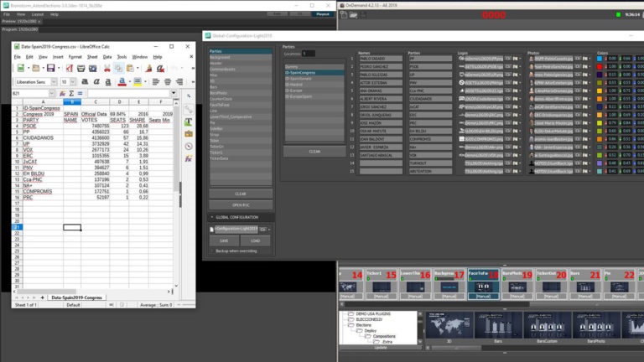Click the Open folder icon in Calc
Screen dimensions: 644x362
click(36, 68)
